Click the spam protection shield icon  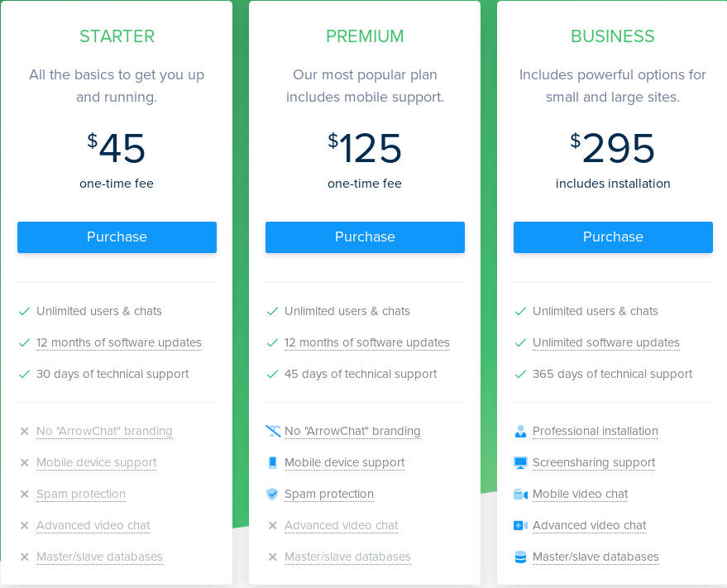[x=273, y=494]
